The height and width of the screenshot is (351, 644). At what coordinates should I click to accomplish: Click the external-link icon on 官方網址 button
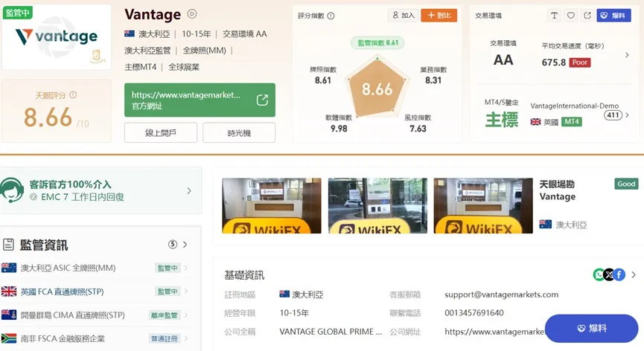click(x=262, y=100)
